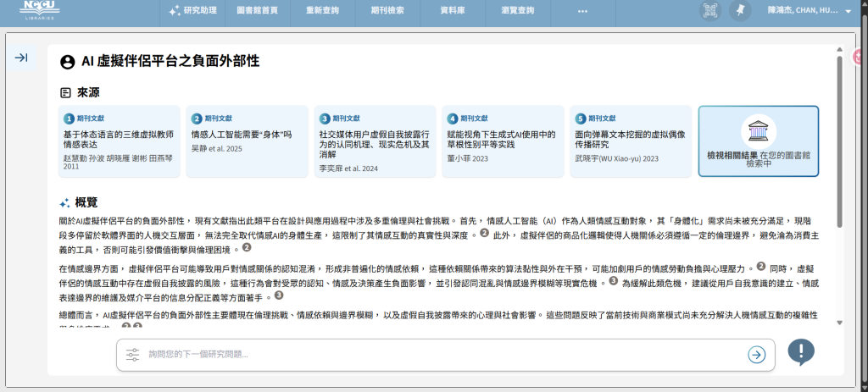Click author text 武晓宇(WU Xiao-yu) 2023
The height and width of the screenshot is (392, 868).
617,158
